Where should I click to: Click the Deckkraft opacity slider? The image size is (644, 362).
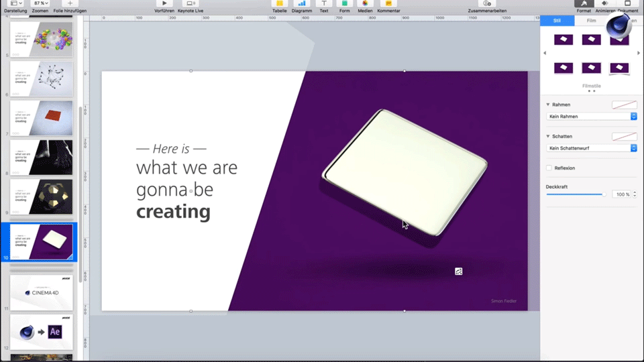(x=576, y=194)
